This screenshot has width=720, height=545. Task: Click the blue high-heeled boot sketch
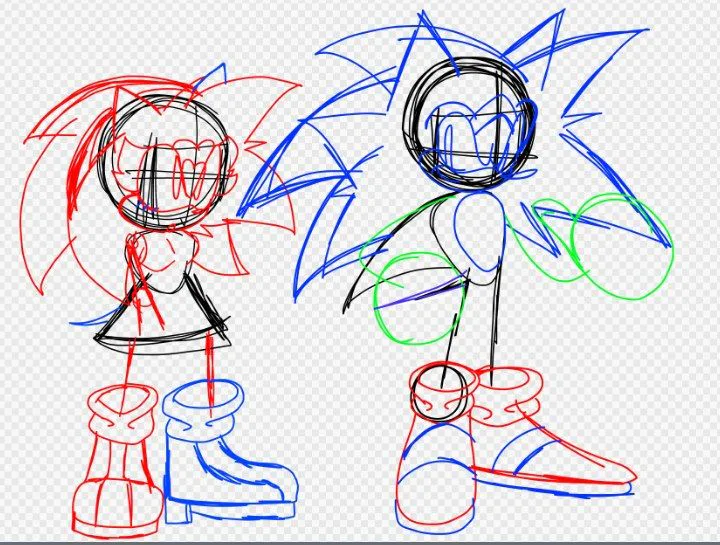point(230,452)
